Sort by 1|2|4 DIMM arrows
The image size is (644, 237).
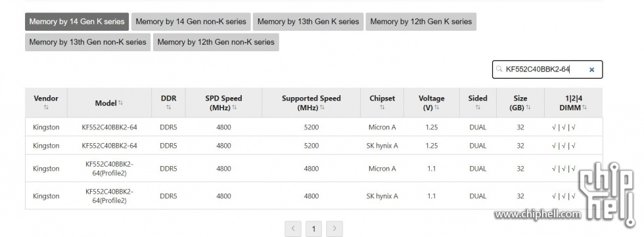coord(584,108)
